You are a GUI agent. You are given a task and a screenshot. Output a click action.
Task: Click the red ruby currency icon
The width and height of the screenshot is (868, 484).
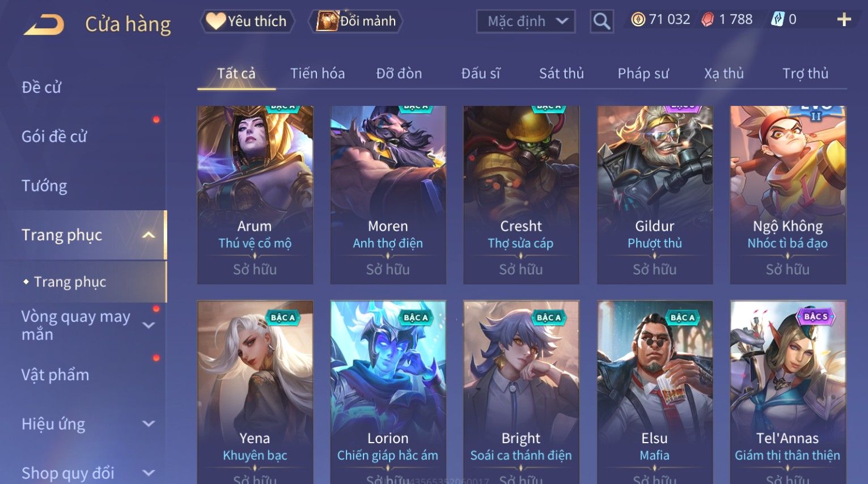(708, 20)
